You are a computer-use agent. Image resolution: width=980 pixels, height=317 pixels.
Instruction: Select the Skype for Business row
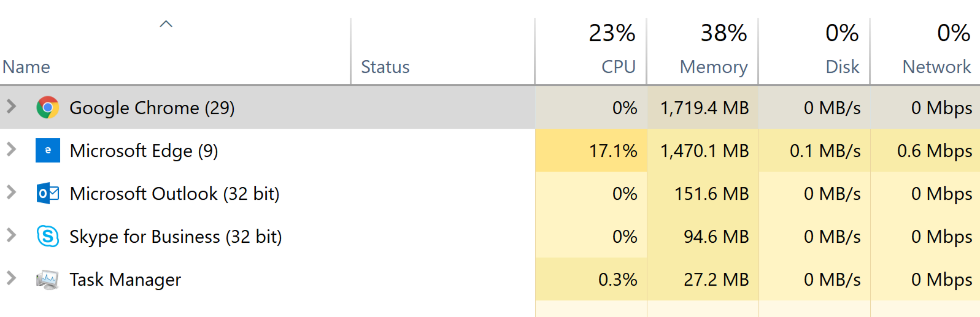click(490, 236)
